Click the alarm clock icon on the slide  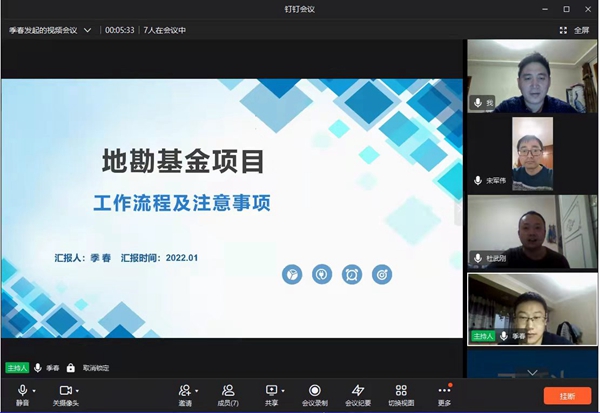[351, 273]
